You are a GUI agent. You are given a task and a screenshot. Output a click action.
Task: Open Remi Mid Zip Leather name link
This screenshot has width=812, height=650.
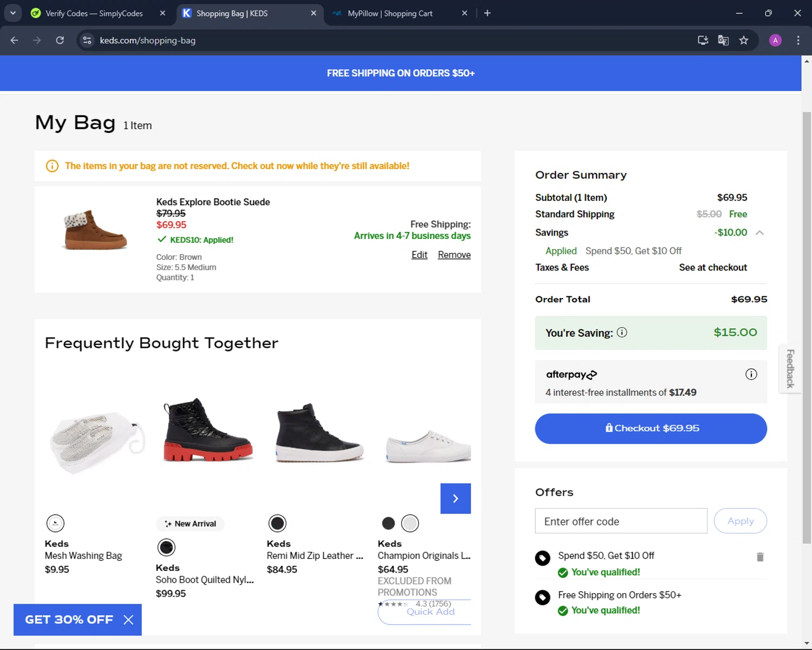(x=315, y=556)
